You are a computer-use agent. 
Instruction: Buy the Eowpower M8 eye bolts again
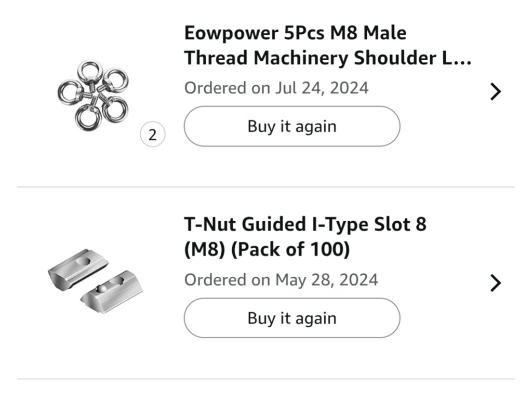click(292, 126)
